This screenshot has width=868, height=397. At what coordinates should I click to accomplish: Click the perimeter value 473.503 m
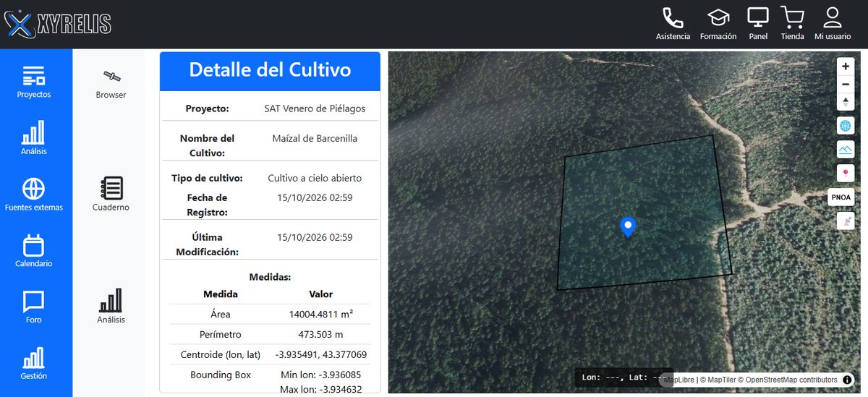[x=320, y=335]
